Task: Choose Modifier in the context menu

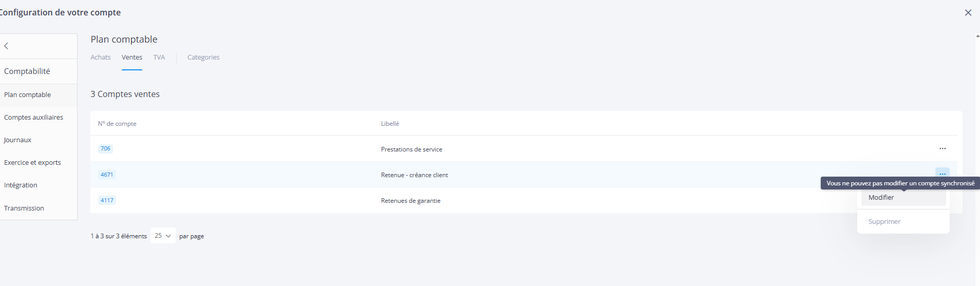Action: pos(881,198)
